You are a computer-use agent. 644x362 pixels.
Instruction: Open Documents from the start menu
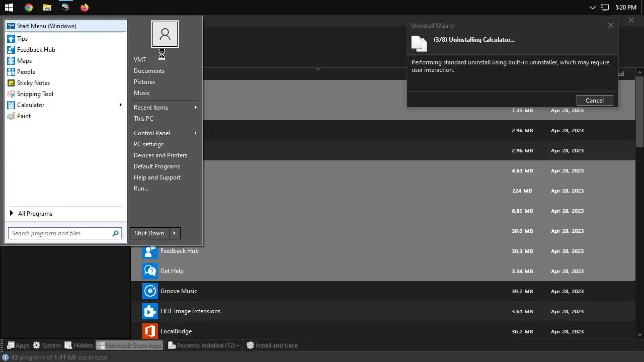pyautogui.click(x=149, y=71)
